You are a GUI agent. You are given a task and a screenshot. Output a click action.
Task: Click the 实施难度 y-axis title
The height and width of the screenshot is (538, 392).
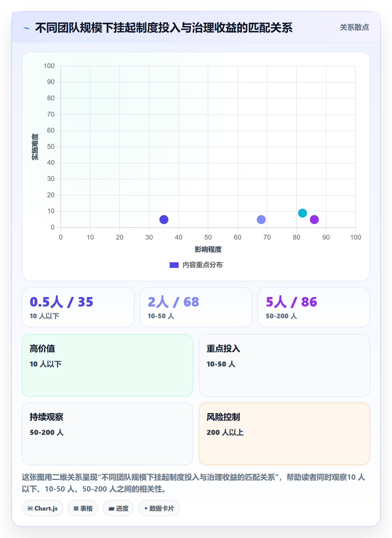tap(35, 147)
